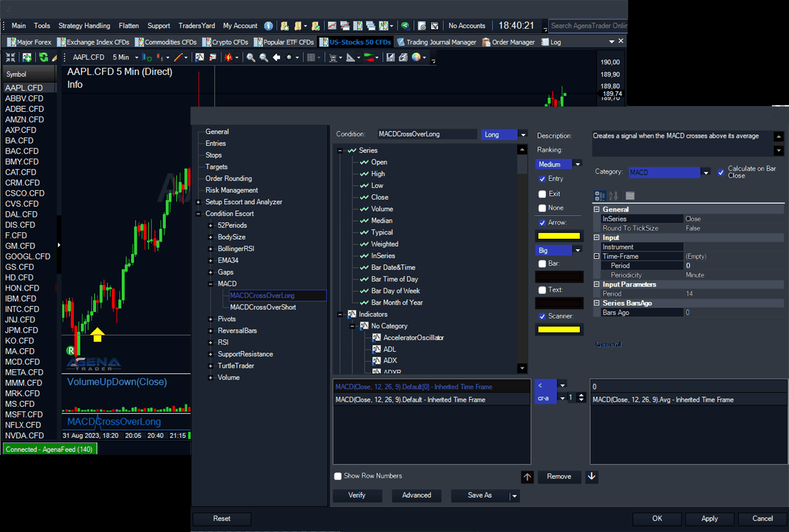The image size is (789, 532).
Task: Click alphabetical sort icon in property grid
Action: [614, 196]
